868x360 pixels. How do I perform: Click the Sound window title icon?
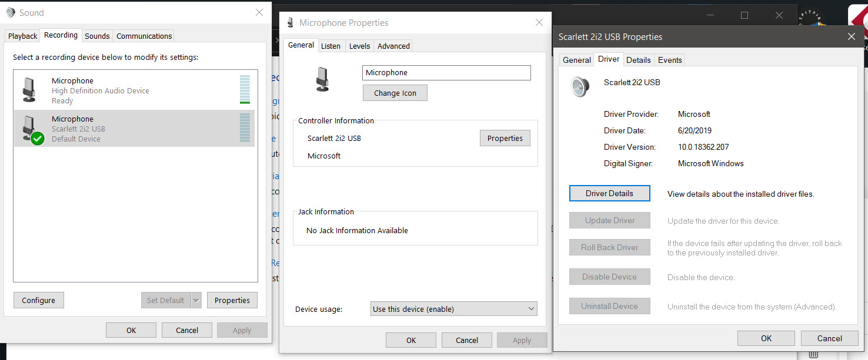(11, 12)
